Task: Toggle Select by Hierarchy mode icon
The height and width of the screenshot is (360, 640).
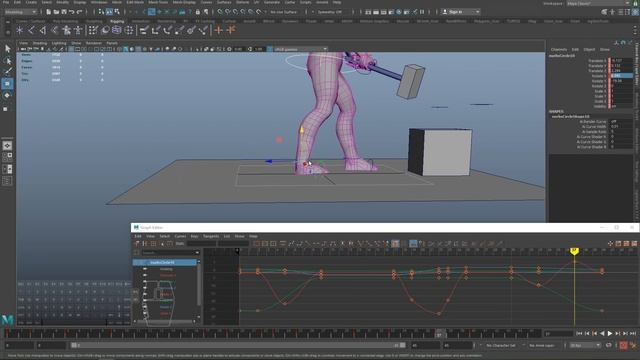Action: click(x=102, y=12)
